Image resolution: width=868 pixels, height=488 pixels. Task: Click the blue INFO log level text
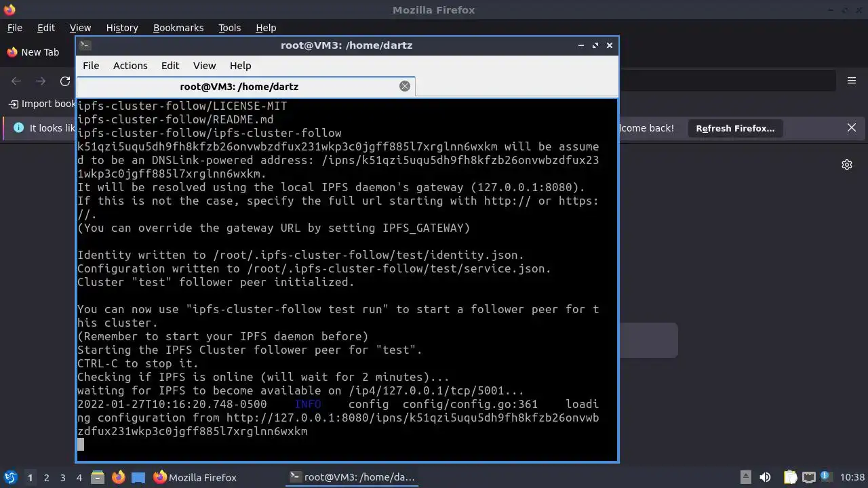pos(308,404)
